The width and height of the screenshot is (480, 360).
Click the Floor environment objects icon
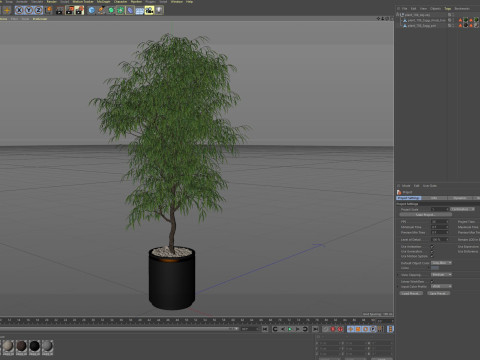tap(140, 10)
